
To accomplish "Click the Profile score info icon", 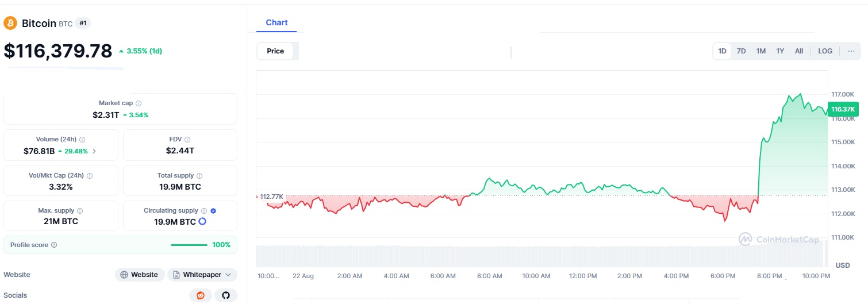I will click(54, 245).
